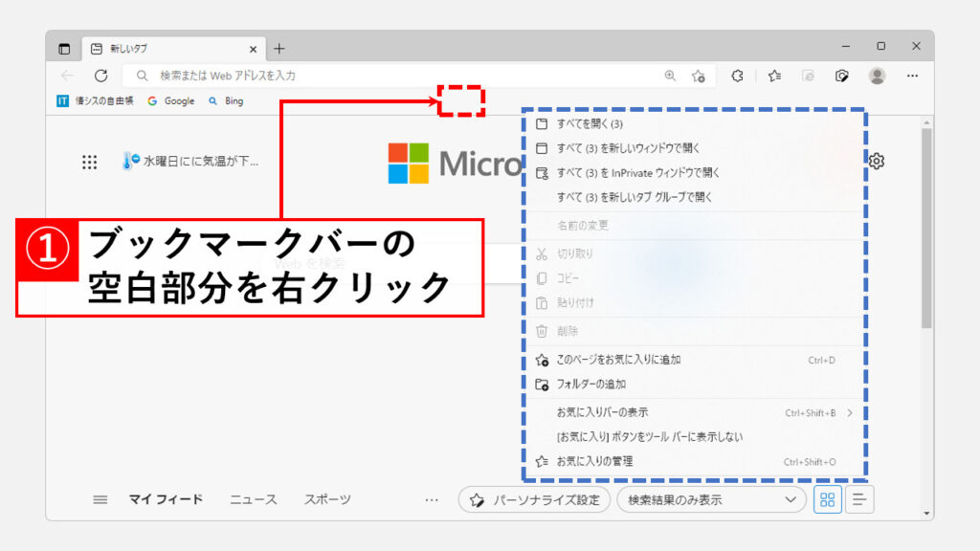Switch feed to list view layout
Image resolution: width=980 pixels, height=551 pixels.
coord(859,499)
